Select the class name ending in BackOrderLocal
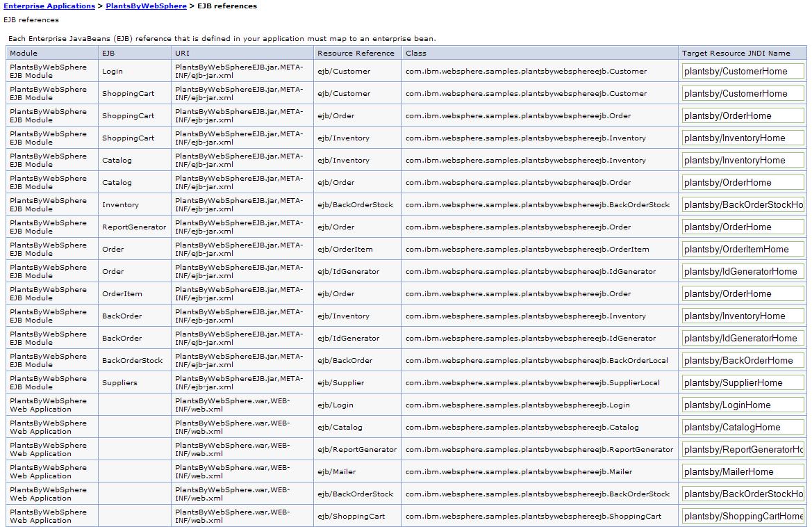 [x=536, y=361]
